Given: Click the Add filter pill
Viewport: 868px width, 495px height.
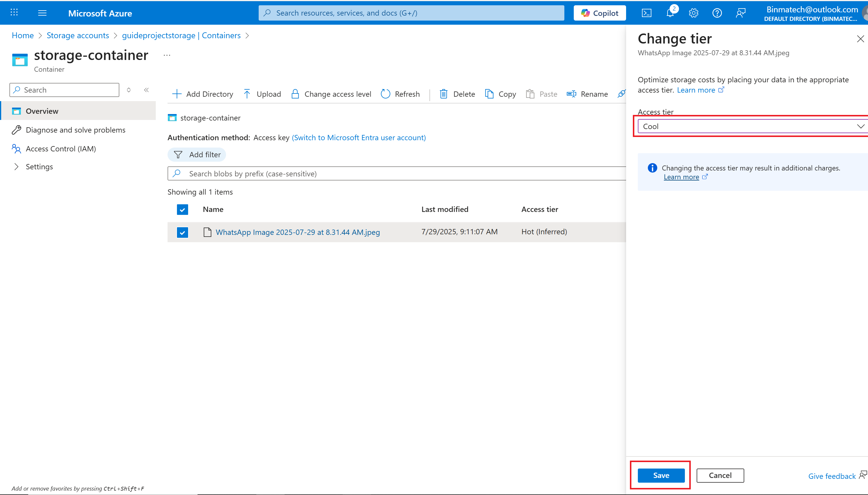Looking at the screenshot, I should click(197, 155).
